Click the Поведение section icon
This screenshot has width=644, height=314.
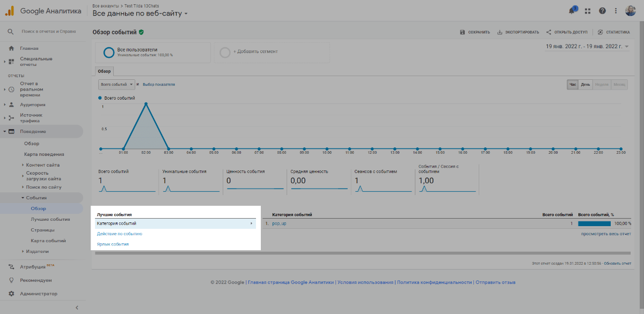(x=11, y=131)
